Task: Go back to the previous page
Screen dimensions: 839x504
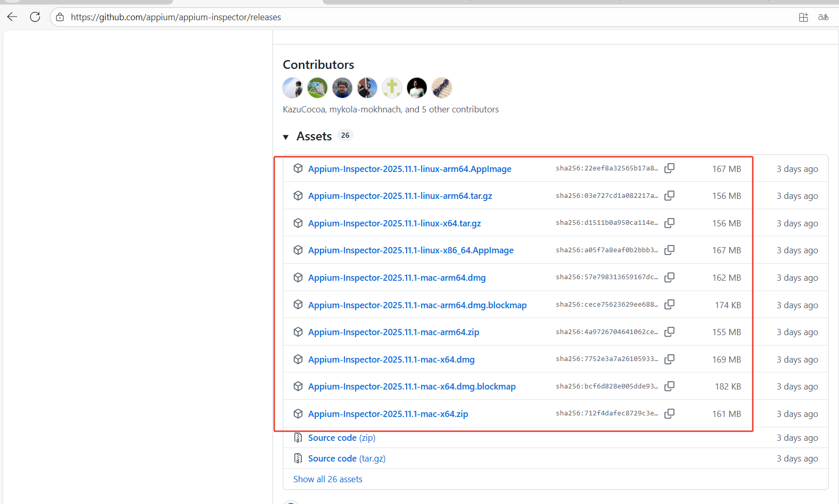Action: (x=12, y=17)
